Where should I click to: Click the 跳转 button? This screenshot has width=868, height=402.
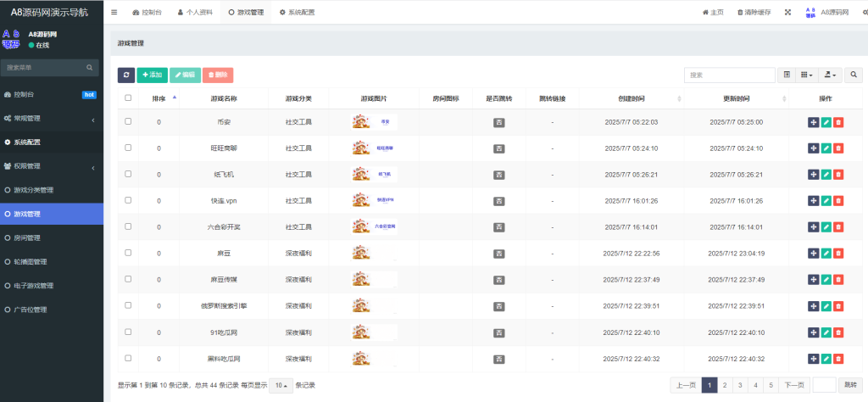pos(850,385)
